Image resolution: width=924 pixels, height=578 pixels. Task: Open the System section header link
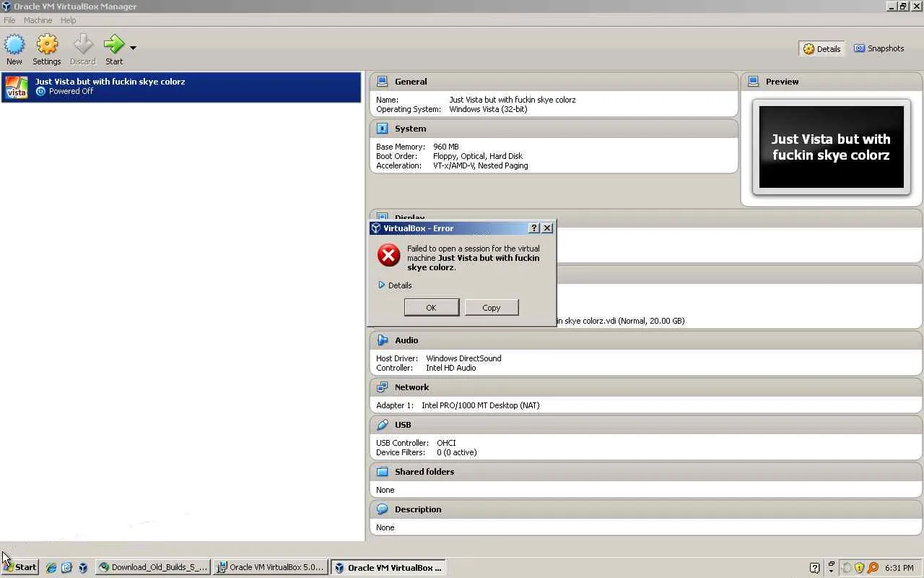(410, 129)
